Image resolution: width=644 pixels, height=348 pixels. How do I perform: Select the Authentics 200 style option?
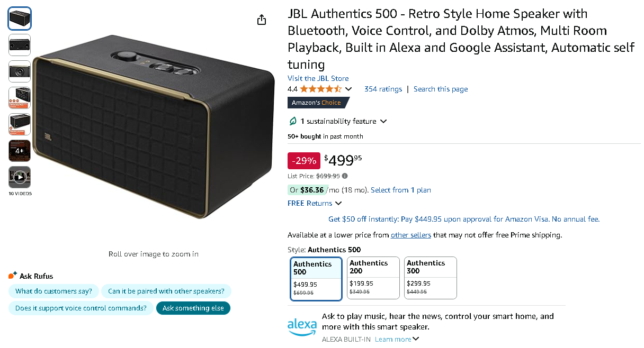click(x=373, y=278)
